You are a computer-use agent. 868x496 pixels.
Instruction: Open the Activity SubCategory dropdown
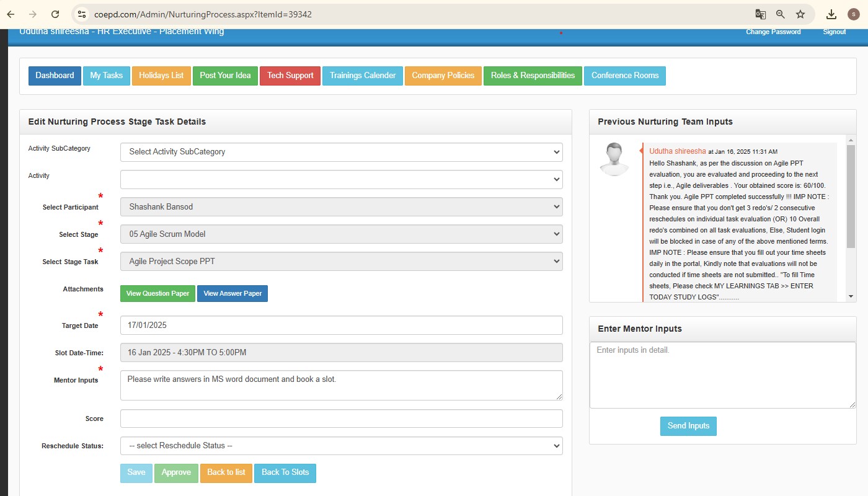[x=341, y=152]
